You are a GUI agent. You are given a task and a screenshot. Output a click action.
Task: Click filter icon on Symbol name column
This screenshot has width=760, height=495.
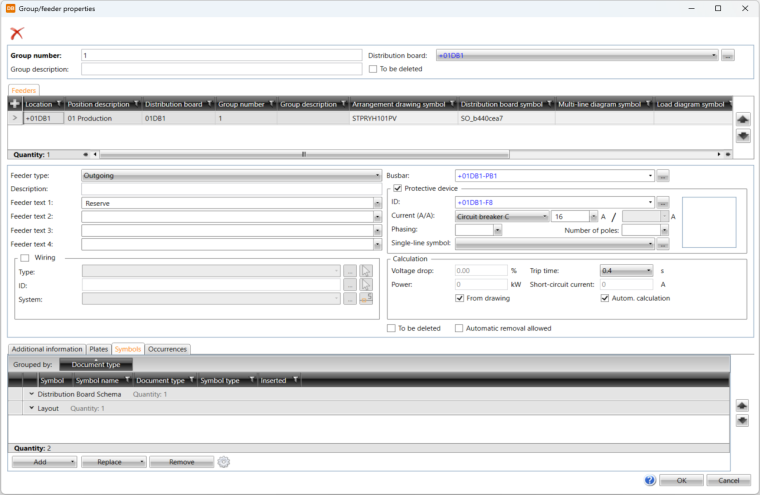pos(126,381)
